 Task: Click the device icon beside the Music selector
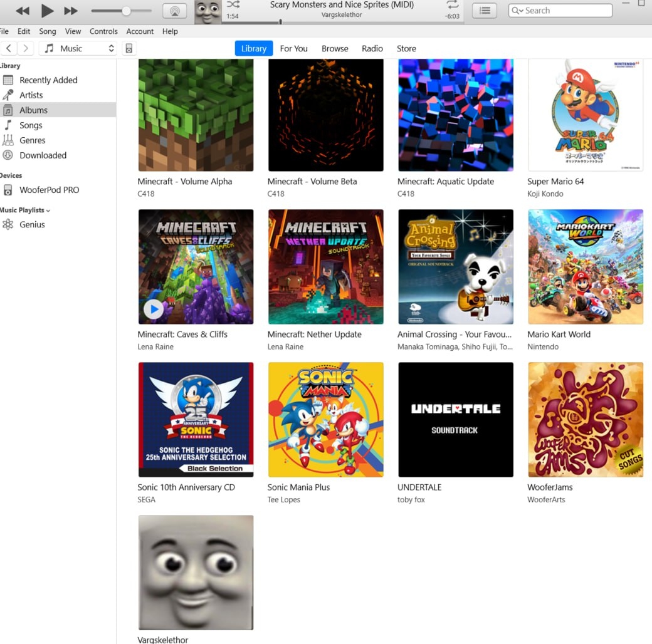click(x=129, y=48)
